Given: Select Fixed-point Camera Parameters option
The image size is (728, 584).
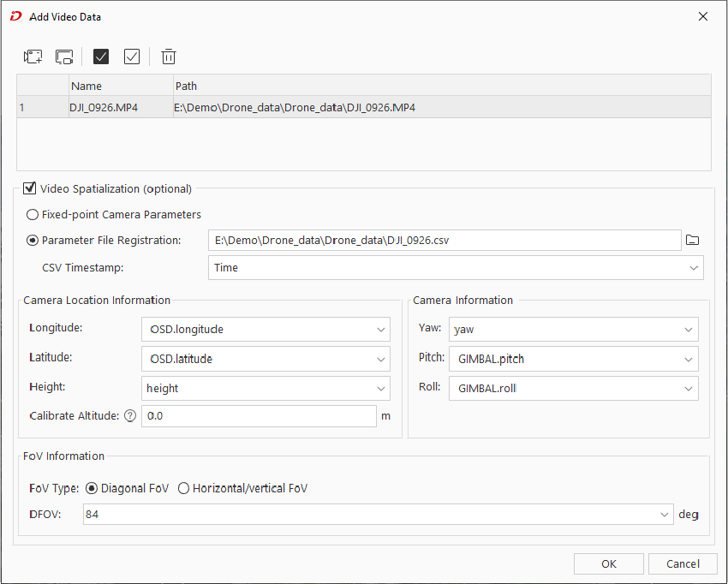Looking at the screenshot, I should point(33,215).
